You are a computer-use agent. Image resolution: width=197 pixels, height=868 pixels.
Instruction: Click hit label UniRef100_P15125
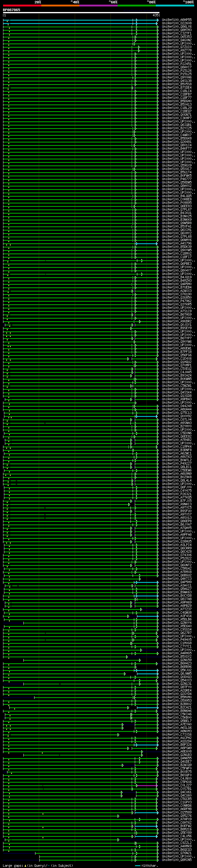[x=176, y=74]
